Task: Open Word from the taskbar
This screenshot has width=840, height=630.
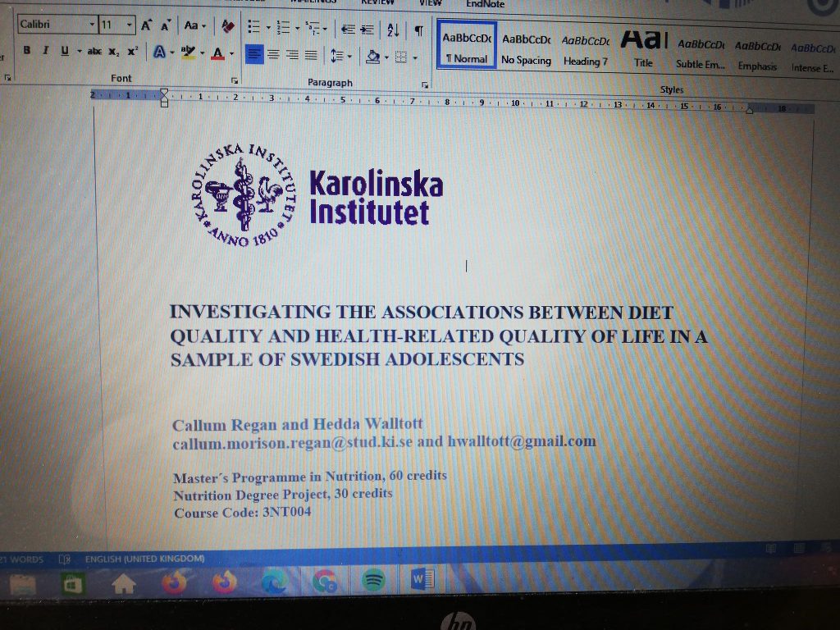Action: point(422,578)
